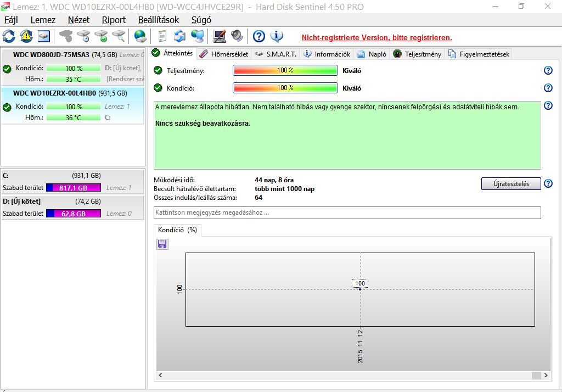The height and width of the screenshot is (392, 562).
Task: Click the '44 nap, 8 óra' value
Action: [274, 180]
